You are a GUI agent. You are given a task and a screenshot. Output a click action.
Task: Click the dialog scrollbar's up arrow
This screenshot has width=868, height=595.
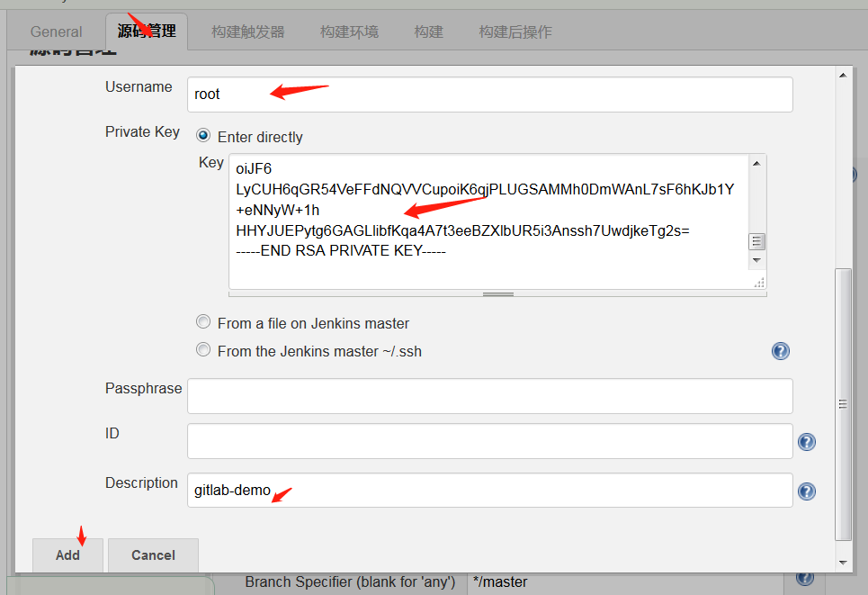[x=843, y=75]
